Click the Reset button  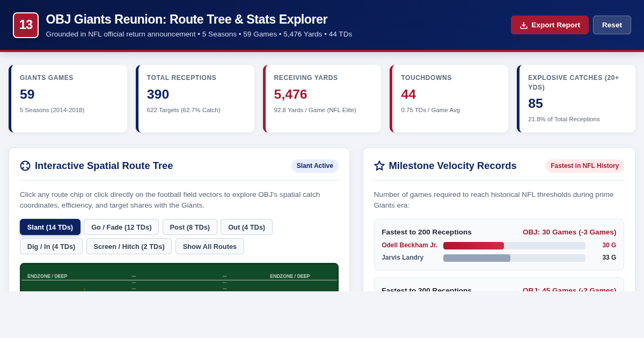[x=612, y=25]
